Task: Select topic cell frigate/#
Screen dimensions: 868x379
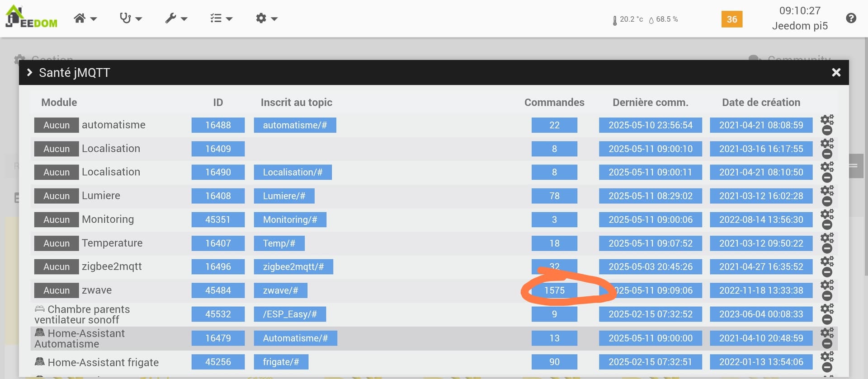Action: (281, 362)
